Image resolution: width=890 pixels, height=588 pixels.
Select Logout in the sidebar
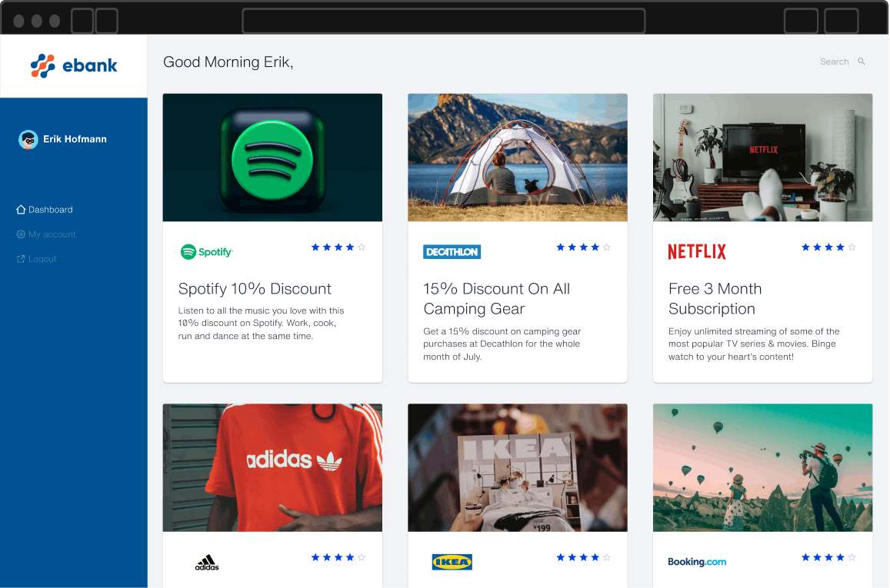coord(42,259)
